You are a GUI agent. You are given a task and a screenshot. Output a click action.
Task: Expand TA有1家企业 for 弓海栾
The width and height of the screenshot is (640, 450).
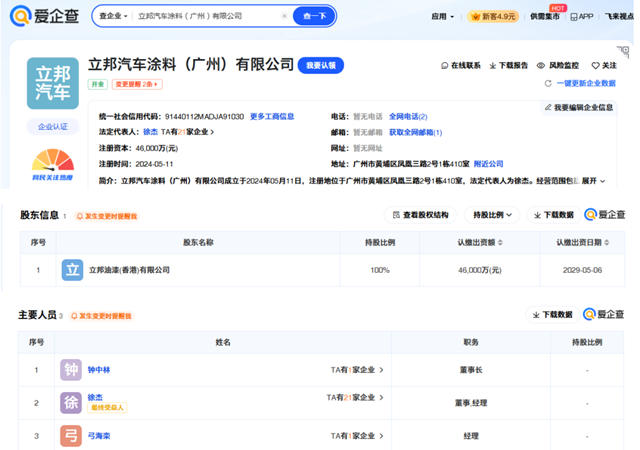pos(357,436)
